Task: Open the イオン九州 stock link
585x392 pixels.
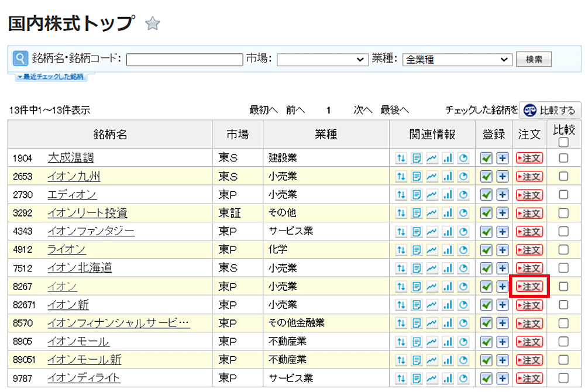Action: coord(74,176)
